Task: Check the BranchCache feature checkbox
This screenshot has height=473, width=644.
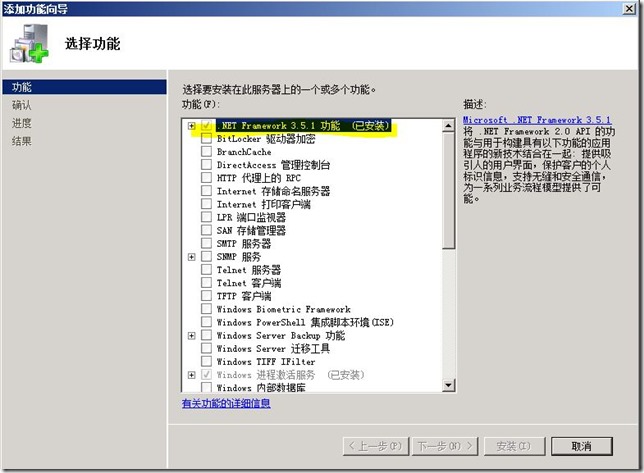Action: pyautogui.click(x=207, y=152)
